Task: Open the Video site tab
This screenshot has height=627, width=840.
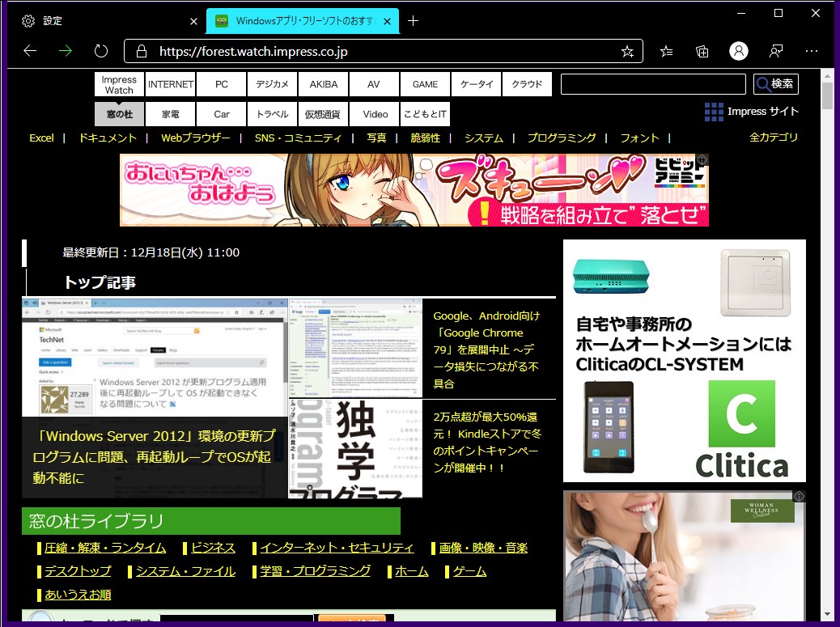Action: click(x=374, y=114)
